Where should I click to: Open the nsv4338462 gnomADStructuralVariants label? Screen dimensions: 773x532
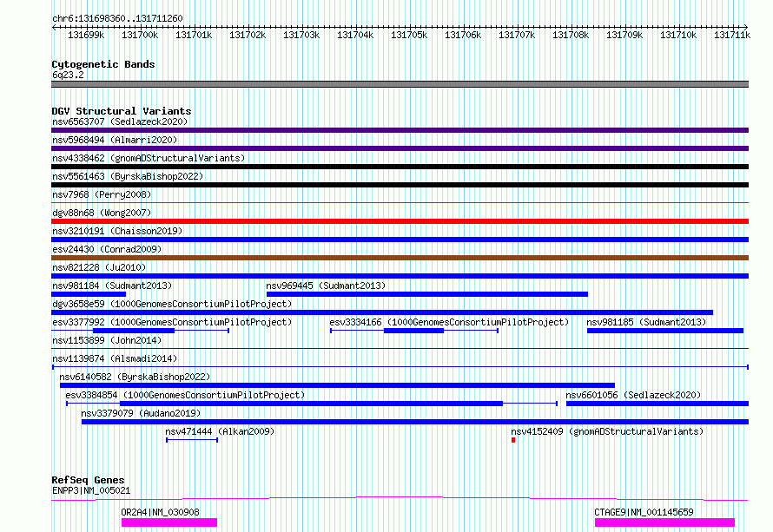149,158
